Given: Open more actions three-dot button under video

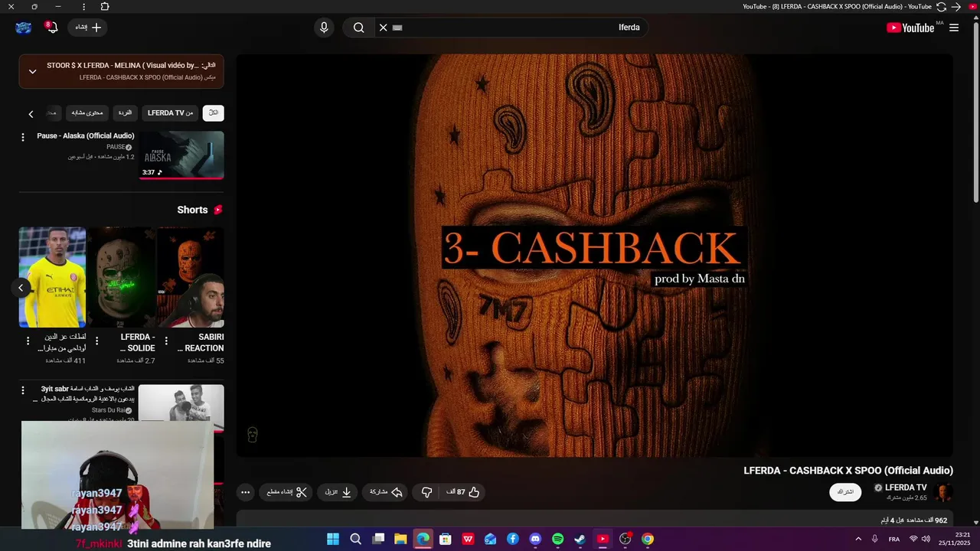Looking at the screenshot, I should [245, 492].
